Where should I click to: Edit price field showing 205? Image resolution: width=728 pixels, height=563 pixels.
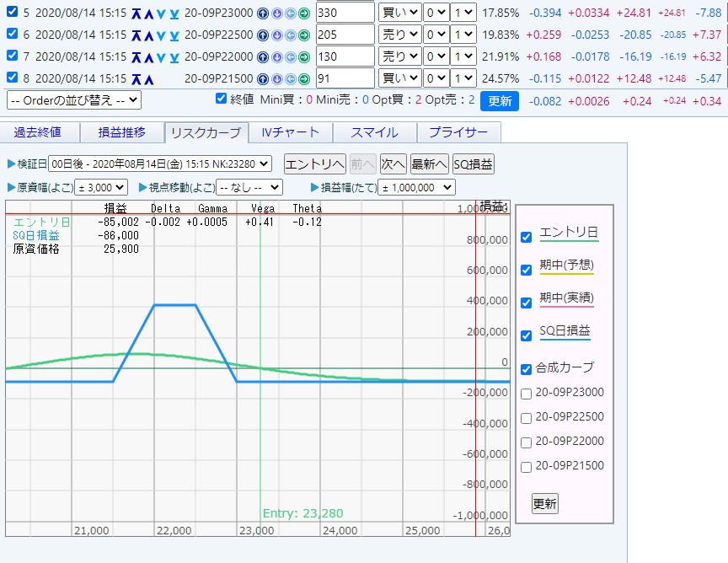(x=345, y=35)
